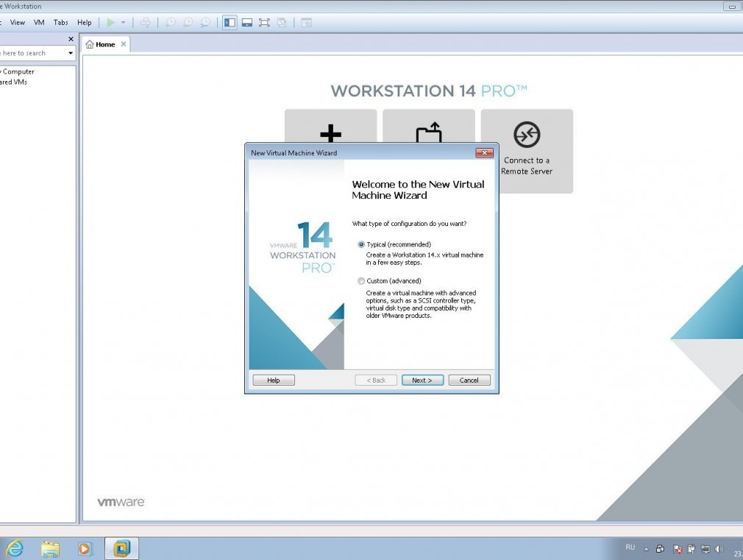
Task: Click the Create New Virtual Machine plus tile
Action: click(331, 126)
